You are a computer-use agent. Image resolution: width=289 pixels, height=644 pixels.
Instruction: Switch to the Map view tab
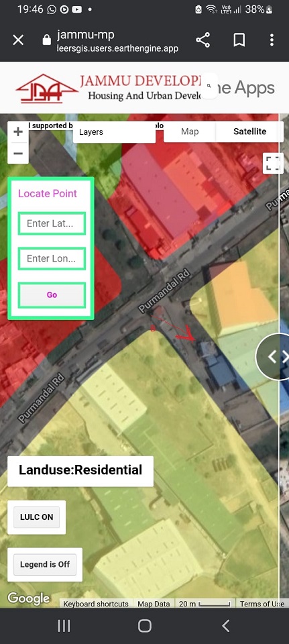tap(190, 131)
